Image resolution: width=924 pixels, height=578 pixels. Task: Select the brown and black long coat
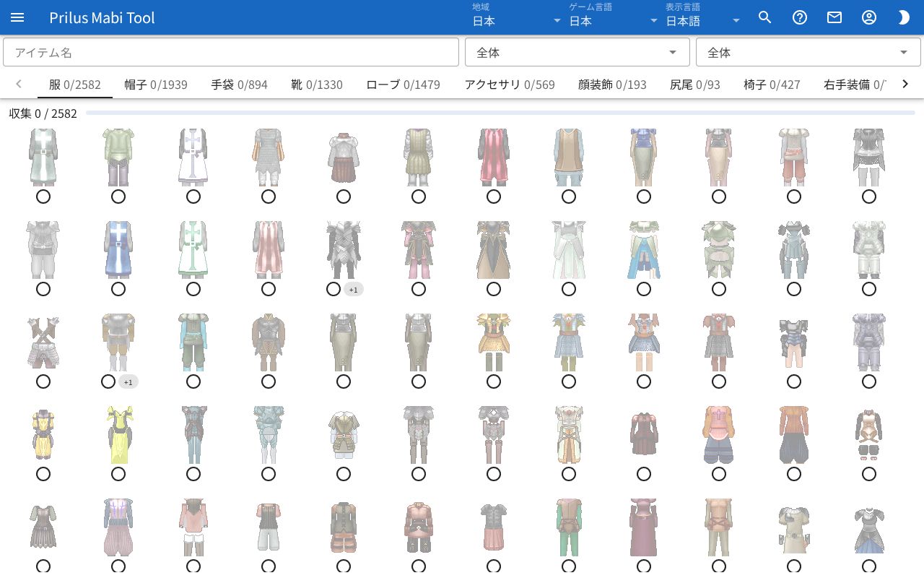[x=494, y=249]
